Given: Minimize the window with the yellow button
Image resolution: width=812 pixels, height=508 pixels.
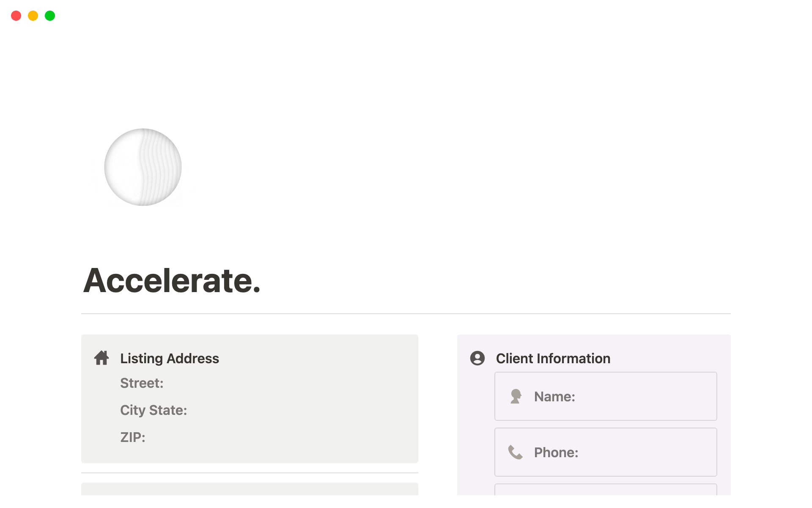Looking at the screenshot, I should pyautogui.click(x=33, y=16).
